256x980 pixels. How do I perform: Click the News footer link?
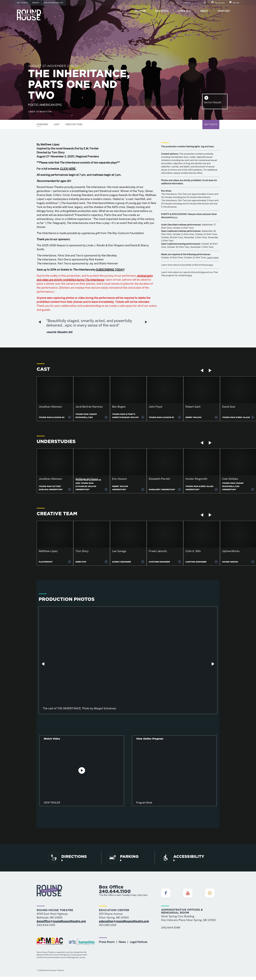[x=122, y=942]
